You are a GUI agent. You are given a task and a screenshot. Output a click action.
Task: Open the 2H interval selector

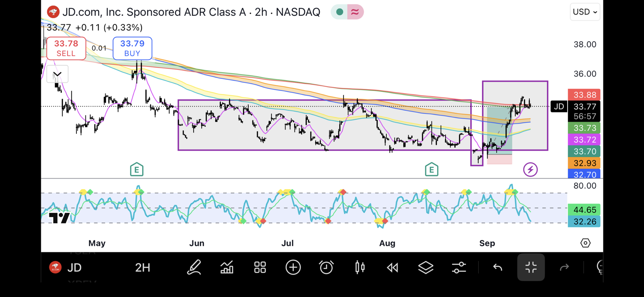click(x=143, y=267)
